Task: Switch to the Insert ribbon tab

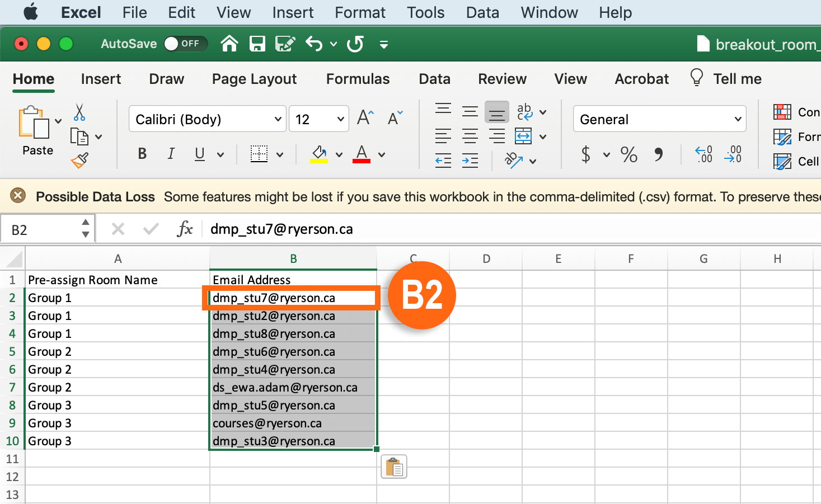Action: click(x=101, y=79)
